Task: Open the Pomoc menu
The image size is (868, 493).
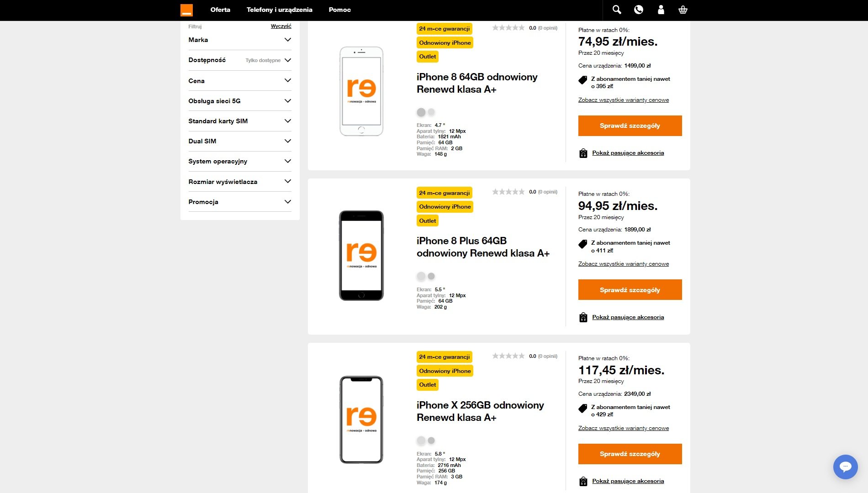Action: 340,10
